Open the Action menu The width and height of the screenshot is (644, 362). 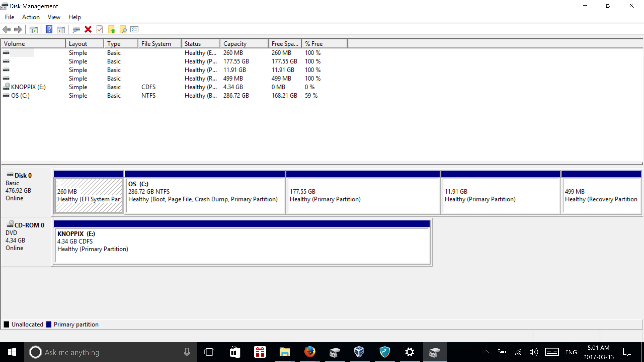click(x=31, y=17)
